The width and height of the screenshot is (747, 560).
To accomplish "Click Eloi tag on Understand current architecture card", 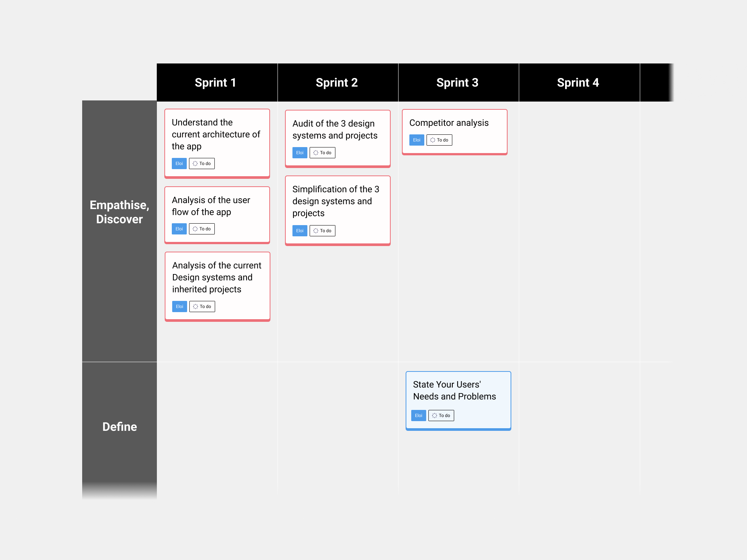I will [179, 164].
